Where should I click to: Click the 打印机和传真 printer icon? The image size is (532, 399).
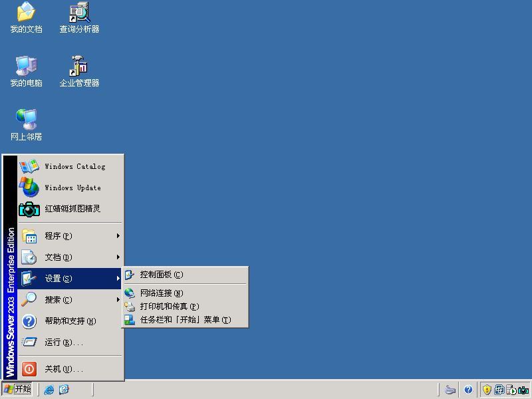click(129, 307)
